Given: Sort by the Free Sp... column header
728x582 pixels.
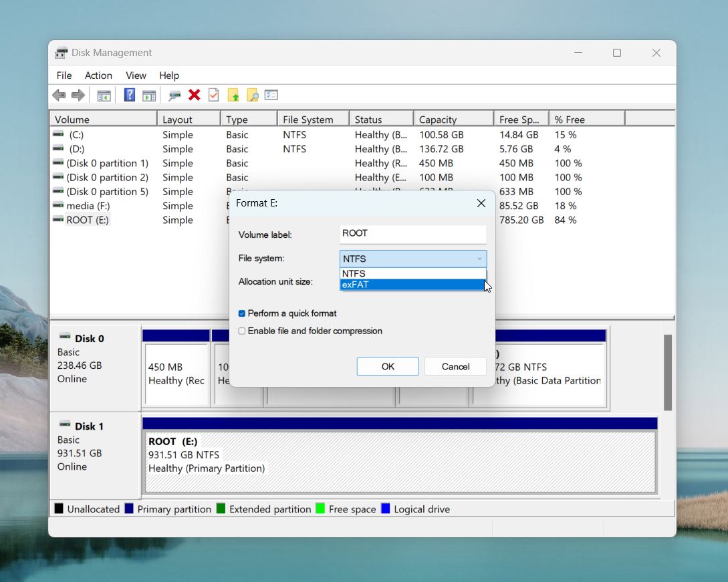Looking at the screenshot, I should 521,120.
